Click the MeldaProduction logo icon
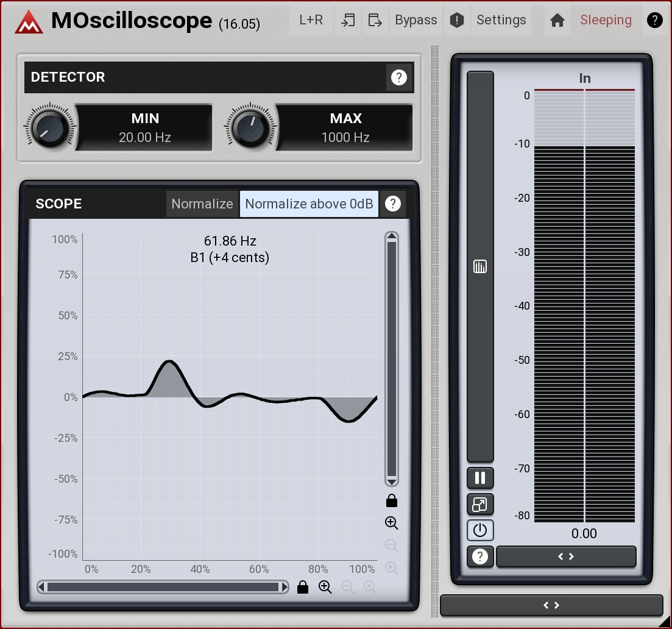The height and width of the screenshot is (629, 672). [x=29, y=22]
